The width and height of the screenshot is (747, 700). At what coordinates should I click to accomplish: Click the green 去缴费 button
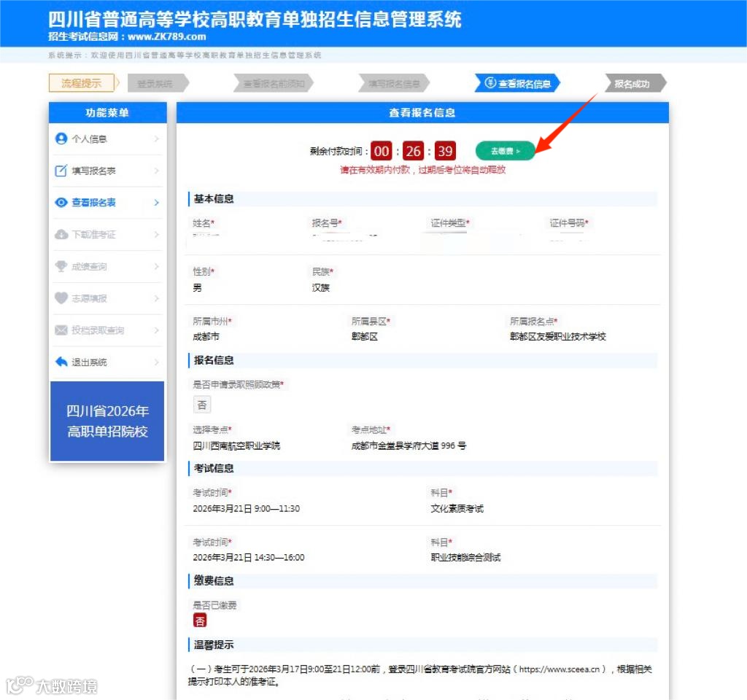coord(505,151)
